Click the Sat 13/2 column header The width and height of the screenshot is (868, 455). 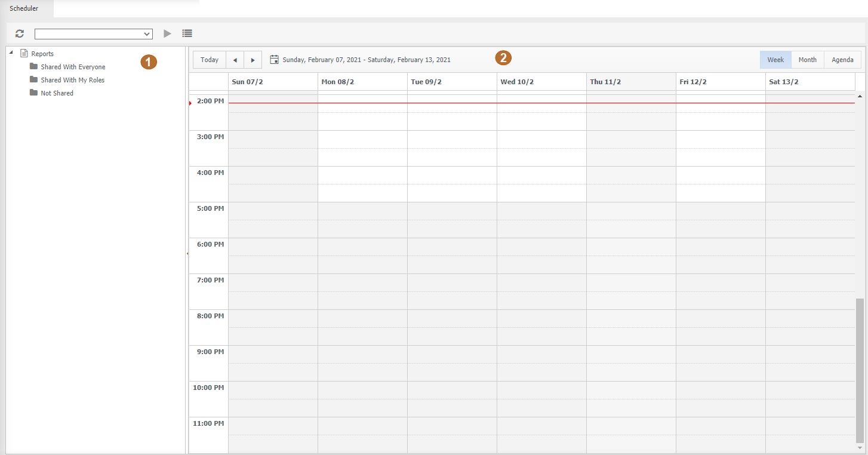(x=810, y=82)
